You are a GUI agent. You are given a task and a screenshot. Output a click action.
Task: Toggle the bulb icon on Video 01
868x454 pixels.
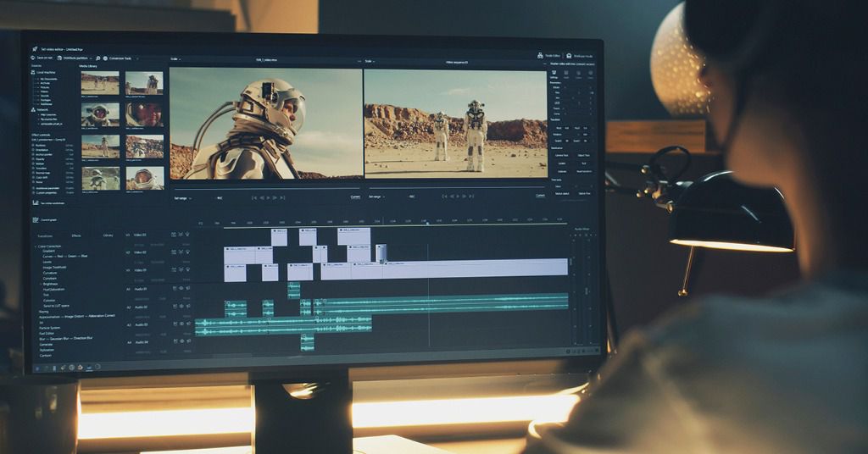tap(187, 269)
